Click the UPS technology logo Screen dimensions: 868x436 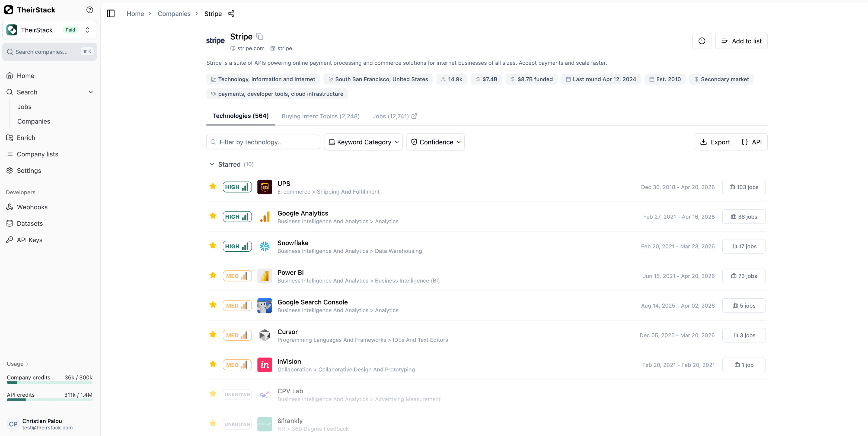[x=264, y=187]
